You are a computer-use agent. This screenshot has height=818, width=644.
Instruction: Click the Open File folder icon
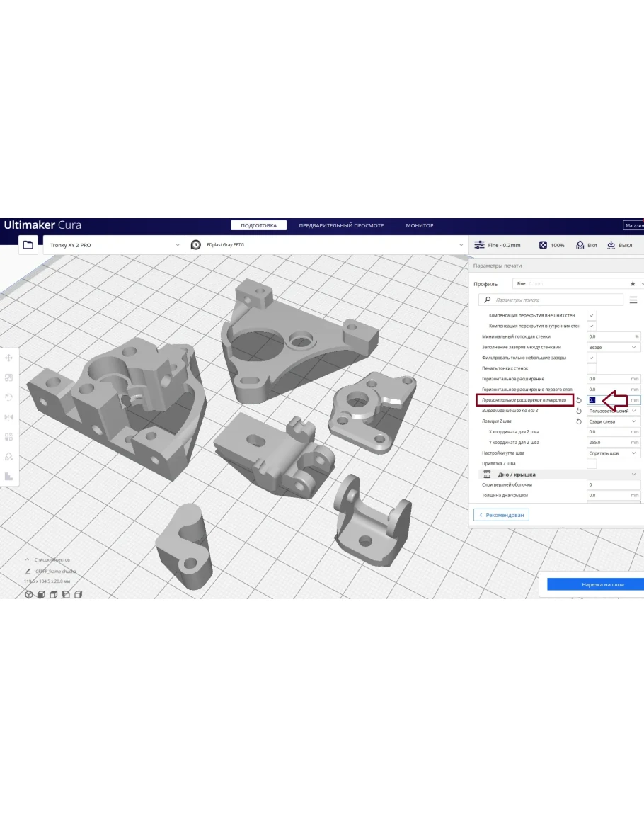pos(28,245)
